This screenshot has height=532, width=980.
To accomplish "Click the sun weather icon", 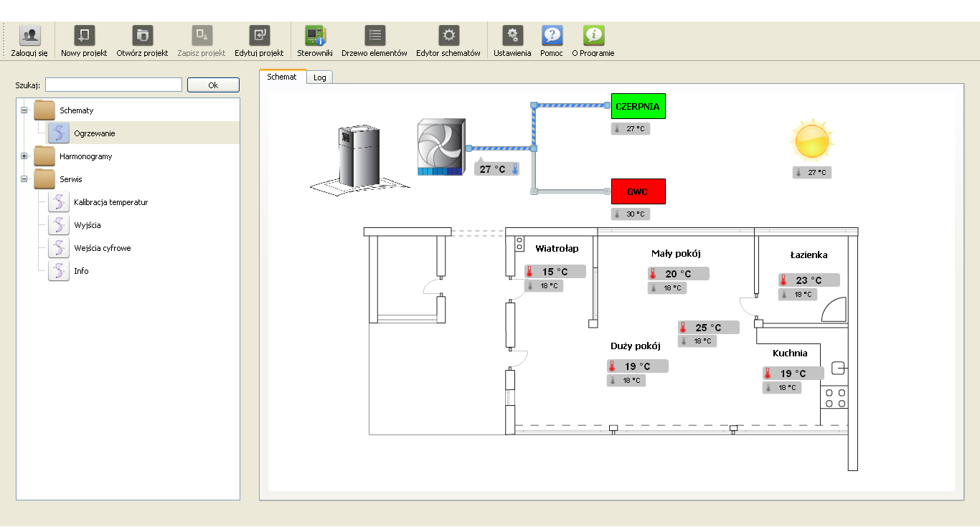I will [x=812, y=140].
